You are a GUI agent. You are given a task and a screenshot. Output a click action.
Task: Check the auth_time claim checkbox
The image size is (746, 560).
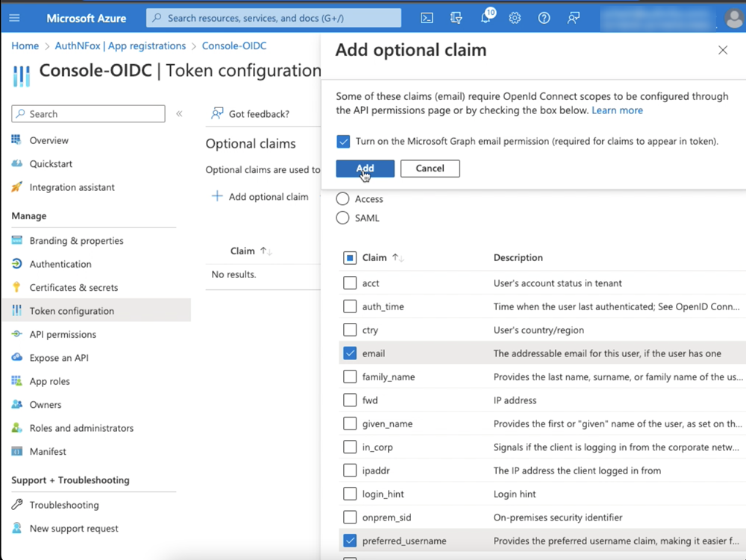click(x=350, y=306)
